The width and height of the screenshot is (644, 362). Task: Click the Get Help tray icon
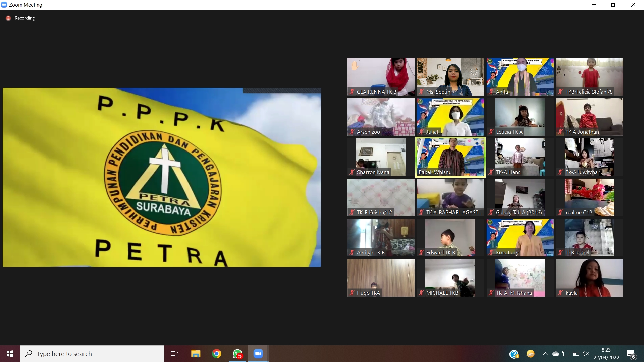514,354
